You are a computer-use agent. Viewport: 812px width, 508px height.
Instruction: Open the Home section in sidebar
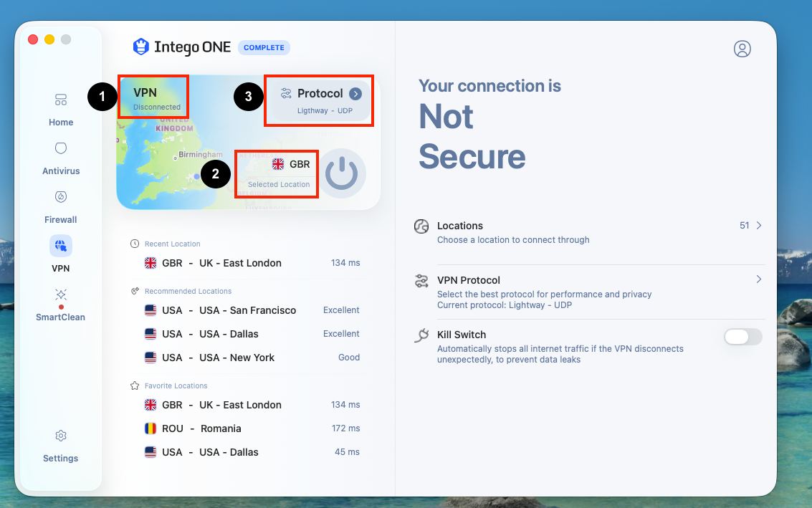[x=61, y=110]
